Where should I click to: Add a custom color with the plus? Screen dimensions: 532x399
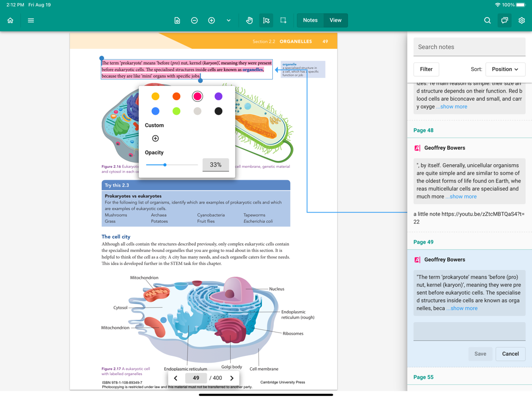point(155,138)
